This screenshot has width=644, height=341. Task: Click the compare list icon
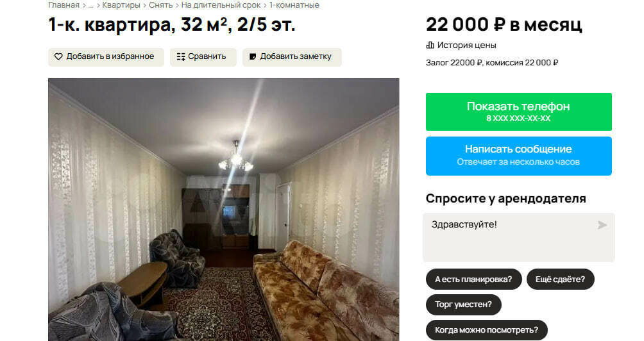point(181,56)
